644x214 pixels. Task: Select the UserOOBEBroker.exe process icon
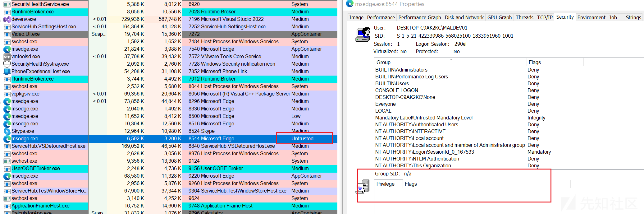tap(7, 169)
